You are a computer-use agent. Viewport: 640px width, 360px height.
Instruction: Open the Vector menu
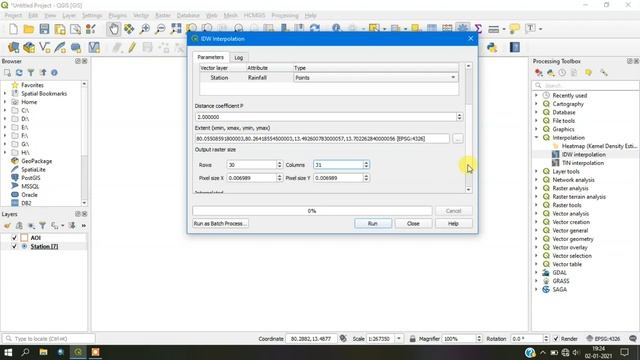pos(141,16)
